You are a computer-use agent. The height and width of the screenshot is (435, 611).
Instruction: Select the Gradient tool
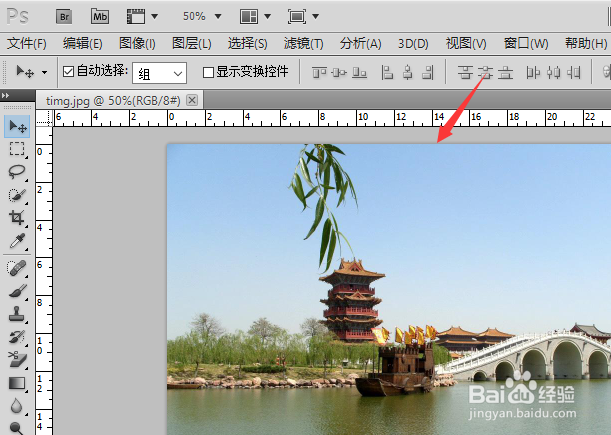17,383
